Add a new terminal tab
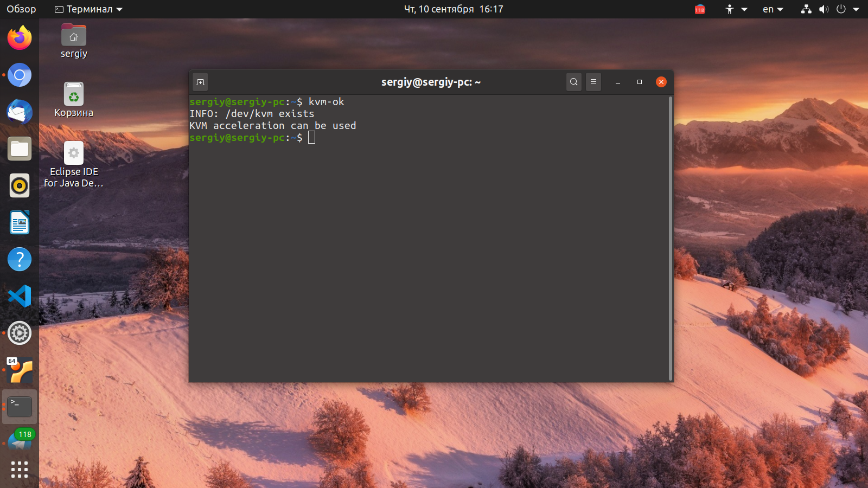This screenshot has height=488, width=868. pyautogui.click(x=200, y=82)
